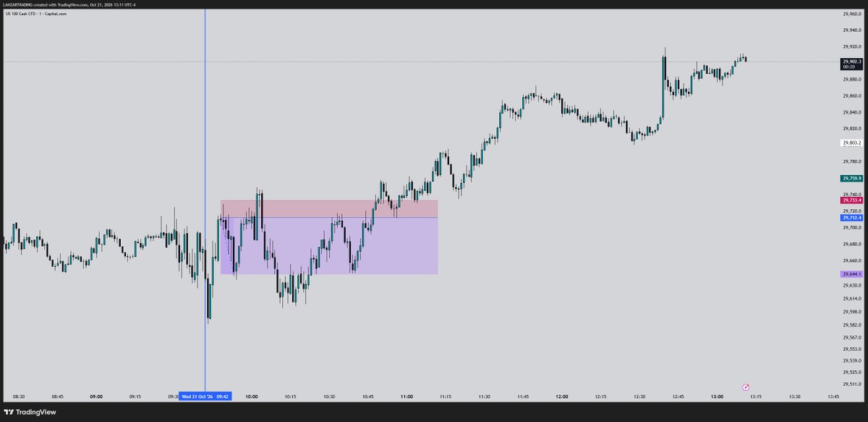The width and height of the screenshot is (868, 422).
Task: Click the 29,960.0 price axis label
Action: point(851,13)
